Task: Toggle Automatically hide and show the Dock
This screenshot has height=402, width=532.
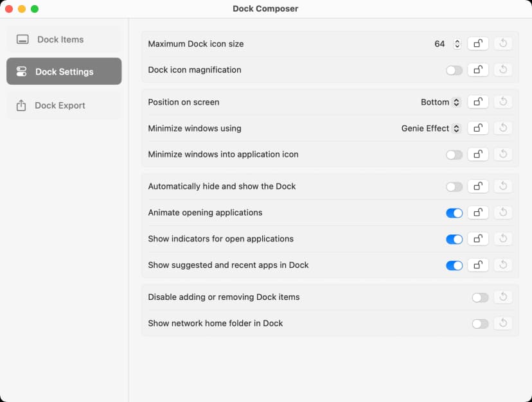Action: click(454, 187)
